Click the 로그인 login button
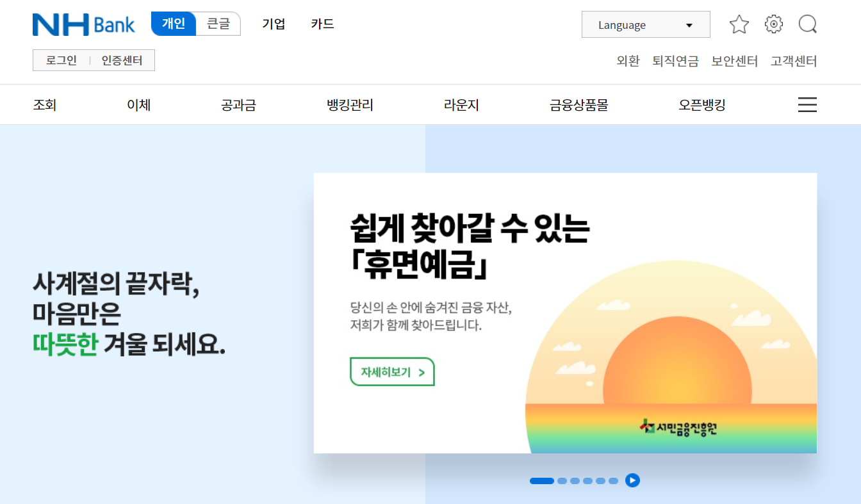This screenshot has width=861, height=504. pyautogui.click(x=61, y=60)
